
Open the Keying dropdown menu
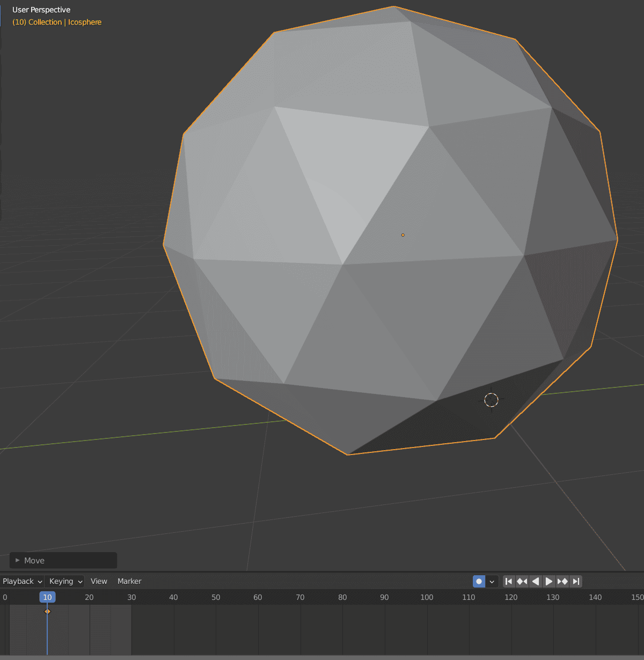pos(64,581)
